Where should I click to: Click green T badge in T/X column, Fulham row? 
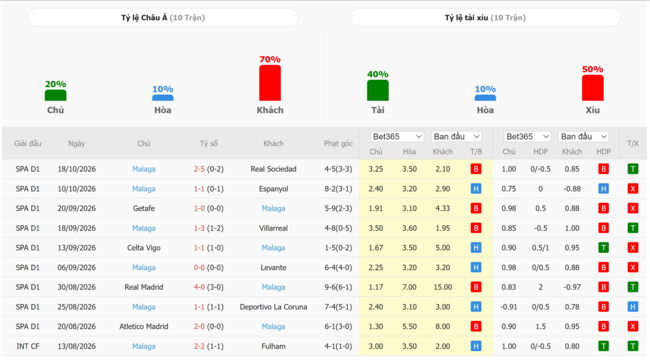633,346
